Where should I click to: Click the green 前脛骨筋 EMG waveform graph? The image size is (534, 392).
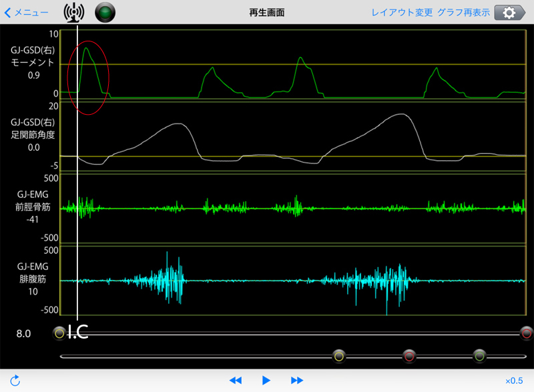[293, 208]
